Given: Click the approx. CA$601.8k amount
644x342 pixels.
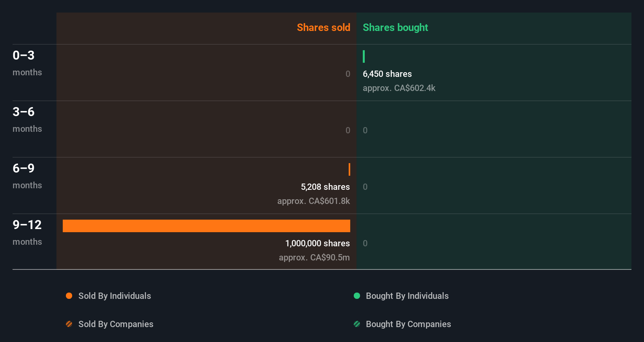Looking at the screenshot, I should coord(313,201).
